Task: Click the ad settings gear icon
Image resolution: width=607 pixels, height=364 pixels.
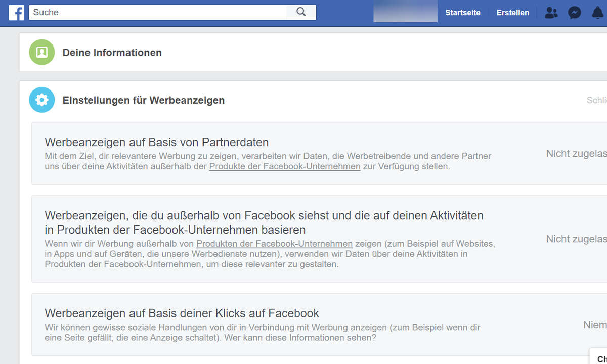Action: 41,100
